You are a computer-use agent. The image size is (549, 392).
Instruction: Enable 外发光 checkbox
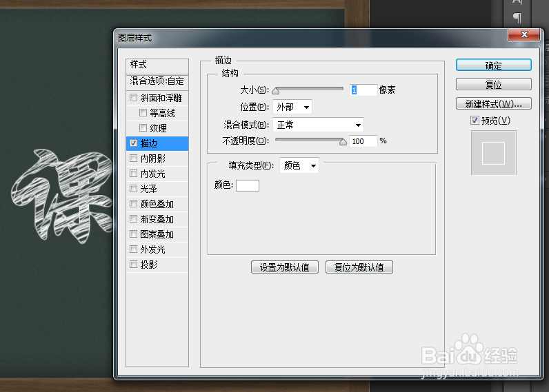click(133, 249)
